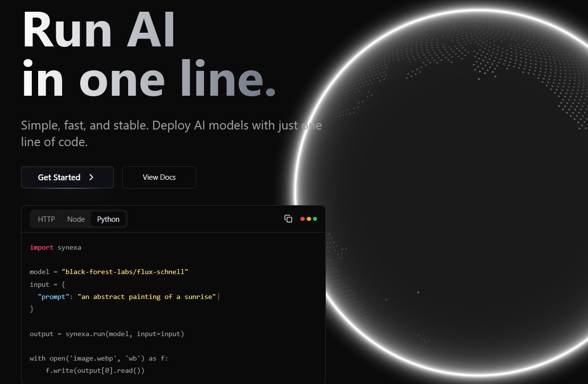Select the Node code tab
Image resolution: width=588 pixels, height=384 pixels.
click(76, 219)
